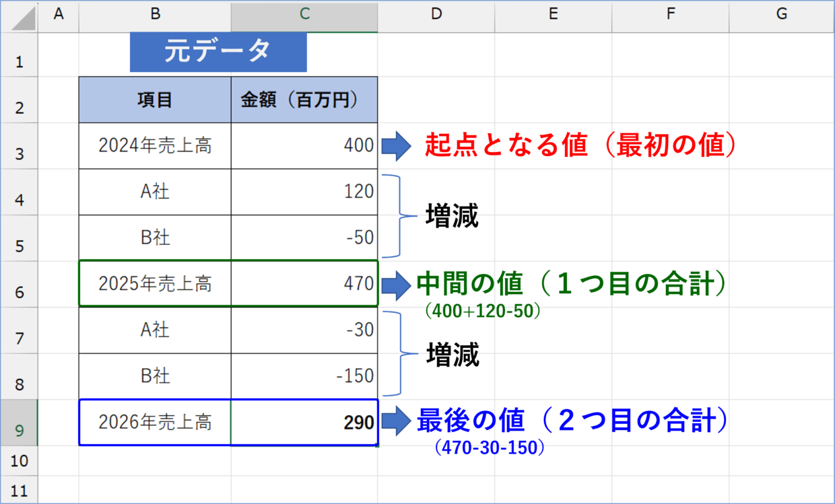Select the 元データ title box
Viewport: 835px width, 504px height.
pyautogui.click(x=218, y=52)
